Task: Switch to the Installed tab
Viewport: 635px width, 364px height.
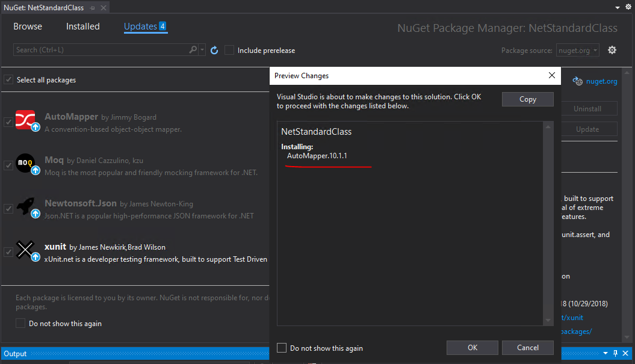Action: click(x=82, y=26)
